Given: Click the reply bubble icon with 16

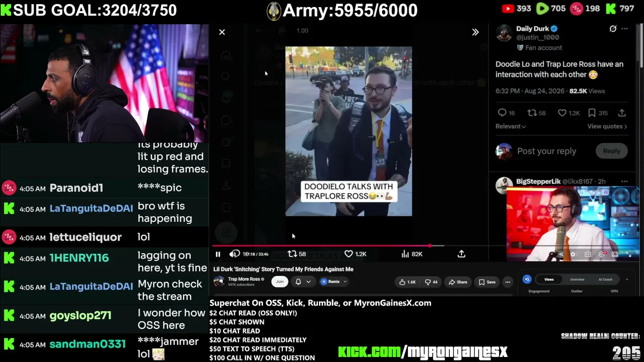Looking at the screenshot, I should click(x=502, y=113).
